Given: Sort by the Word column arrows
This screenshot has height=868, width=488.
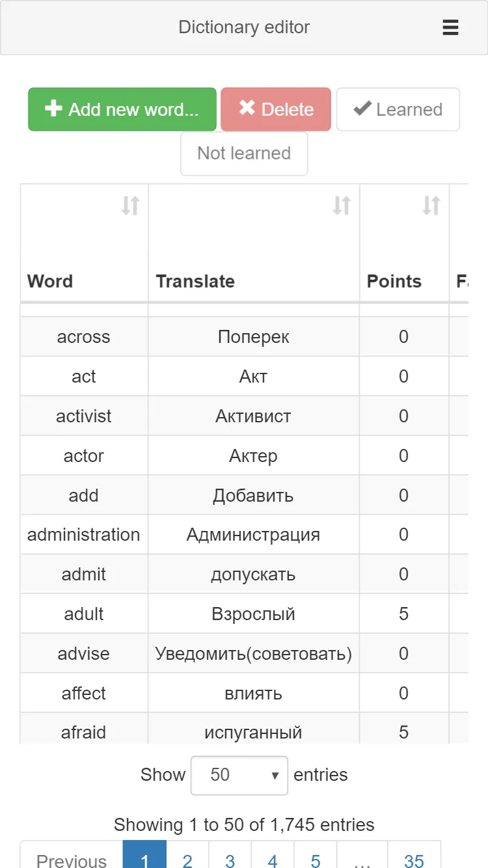Looking at the screenshot, I should [130, 206].
